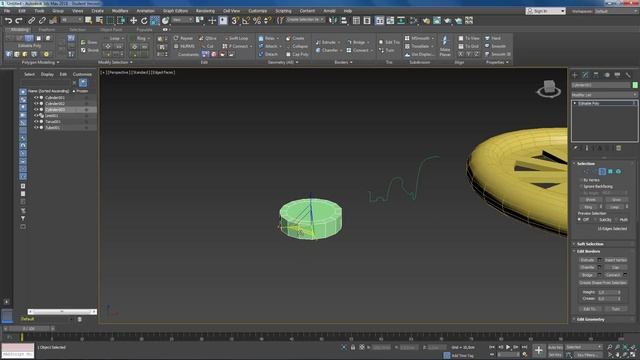Click the Redo arrow icon
640x360 pixels.
(19, 20)
